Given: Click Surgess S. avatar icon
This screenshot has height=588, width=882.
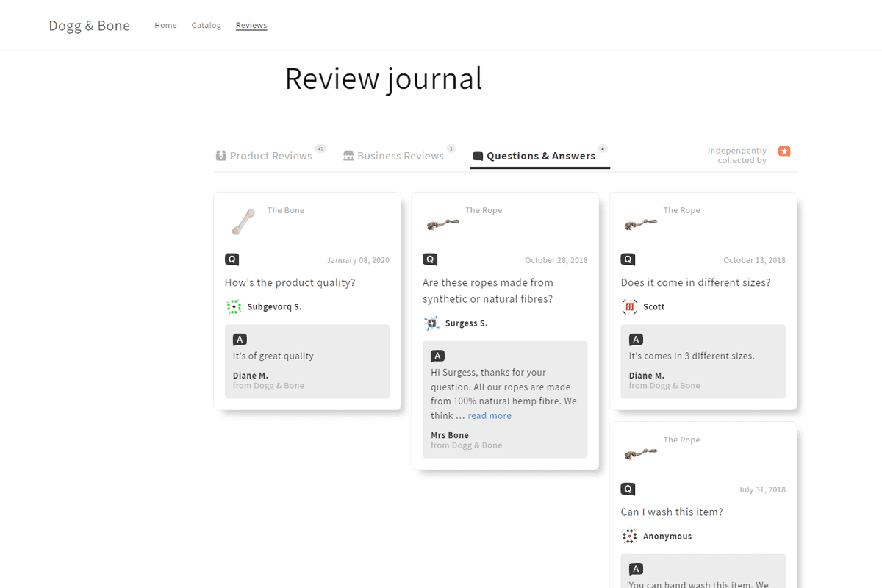Looking at the screenshot, I should [x=432, y=323].
